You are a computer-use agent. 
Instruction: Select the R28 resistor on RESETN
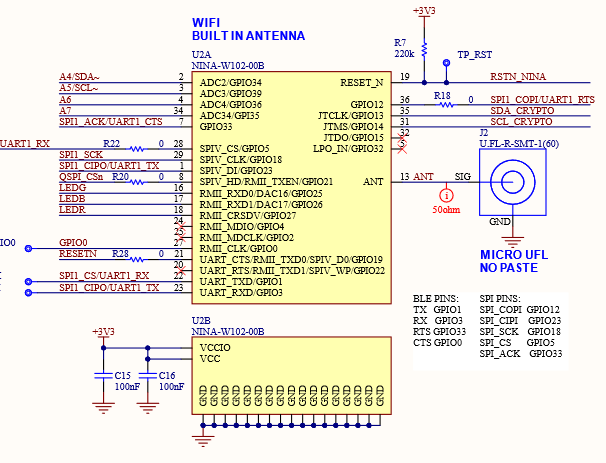click(136, 259)
